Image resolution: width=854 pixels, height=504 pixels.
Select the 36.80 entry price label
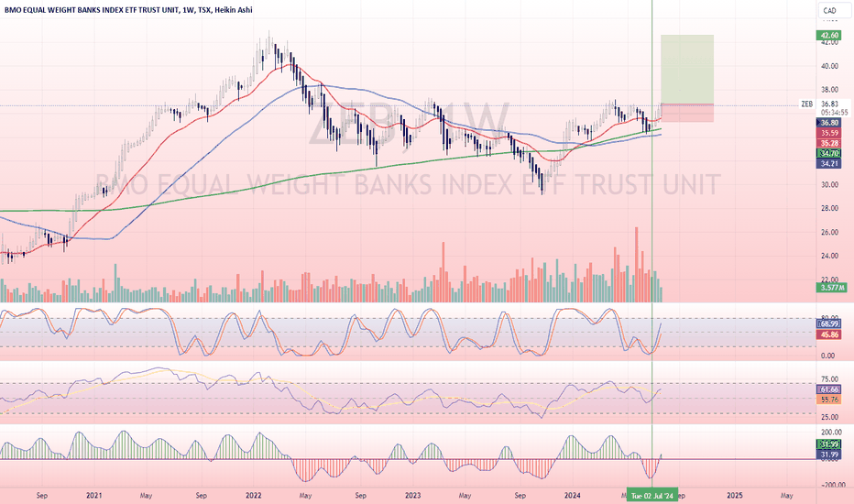[x=829, y=123]
